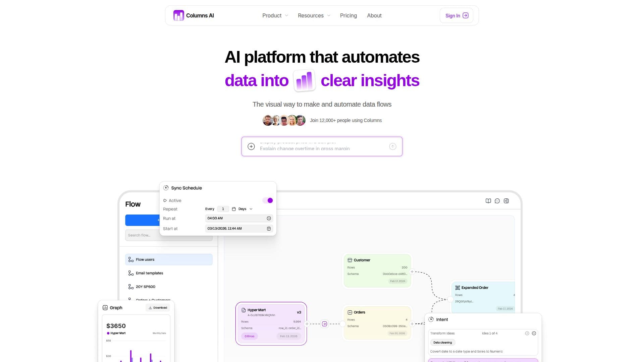Click the plus attach icon in prompt box

pos(251,146)
